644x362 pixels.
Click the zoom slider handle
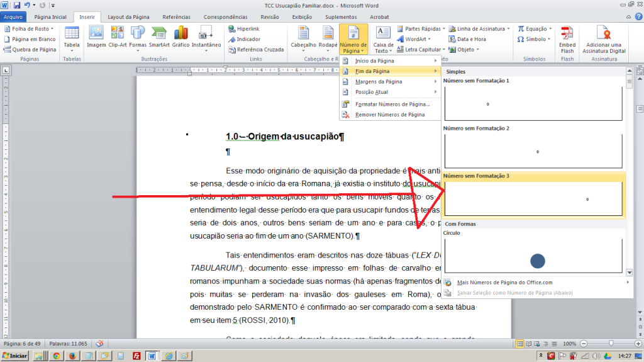tap(611, 344)
